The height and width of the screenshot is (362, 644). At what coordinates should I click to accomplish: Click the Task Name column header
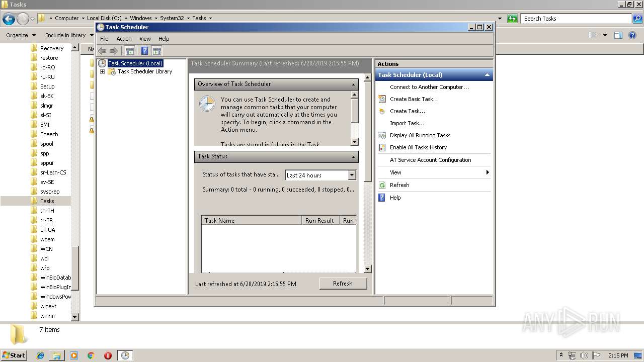[x=252, y=220]
